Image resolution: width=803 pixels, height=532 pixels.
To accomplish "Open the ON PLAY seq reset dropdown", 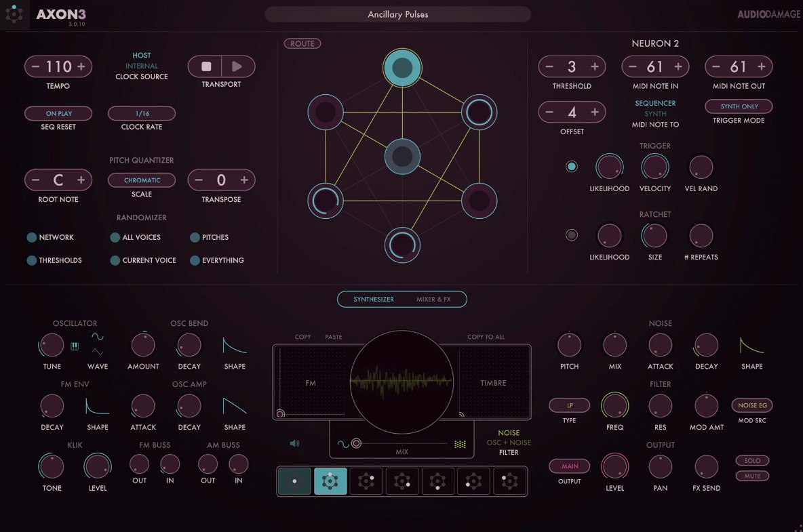I will pos(58,113).
